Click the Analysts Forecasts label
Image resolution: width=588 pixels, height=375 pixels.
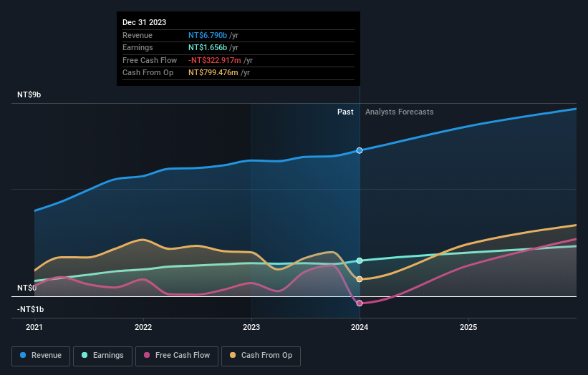pyautogui.click(x=400, y=112)
